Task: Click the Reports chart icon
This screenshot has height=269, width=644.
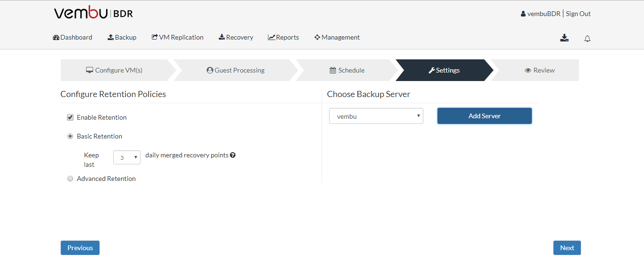Action: click(x=272, y=37)
